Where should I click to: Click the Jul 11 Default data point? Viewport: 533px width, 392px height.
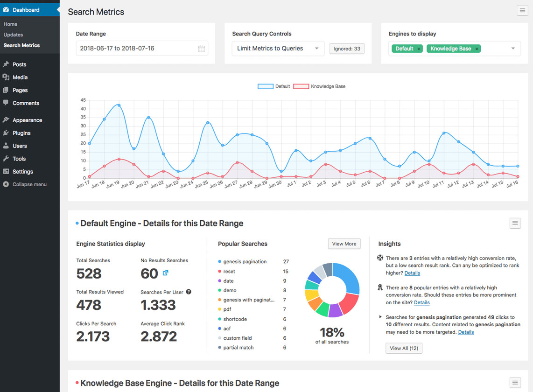pyautogui.click(x=444, y=133)
